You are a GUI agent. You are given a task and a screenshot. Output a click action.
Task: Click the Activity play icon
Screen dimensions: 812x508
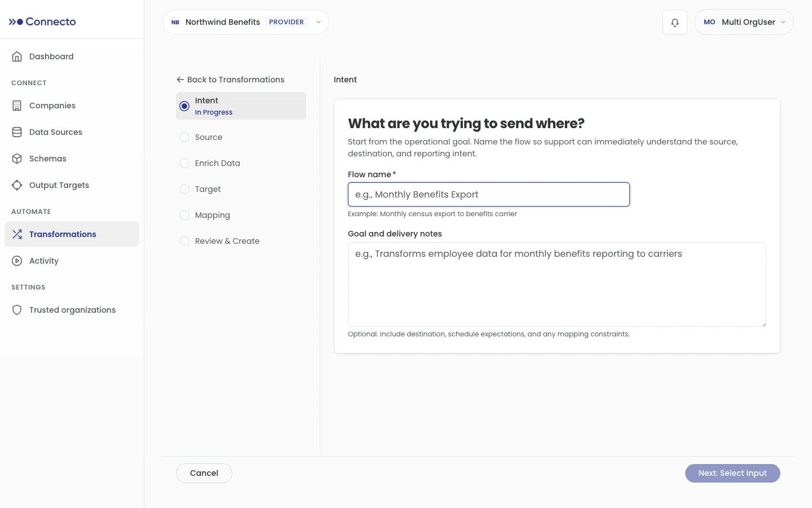tap(17, 261)
